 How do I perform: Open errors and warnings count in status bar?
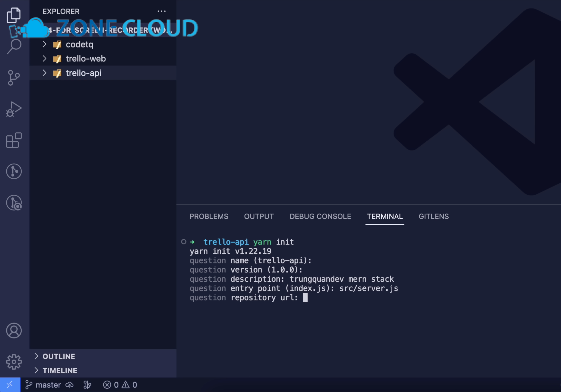[x=120, y=385]
